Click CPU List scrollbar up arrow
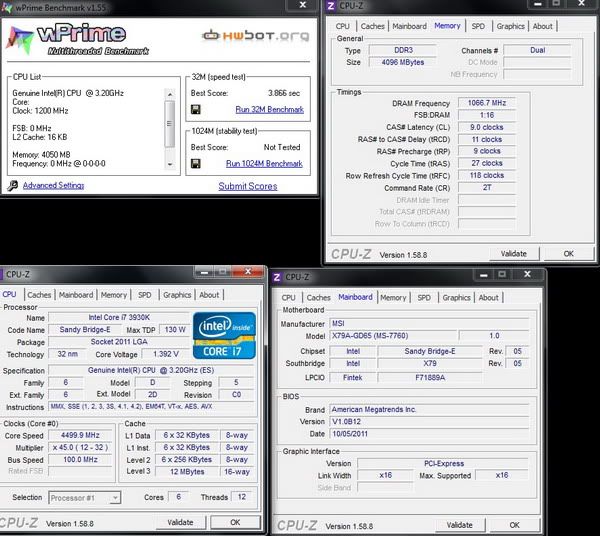 pos(170,94)
